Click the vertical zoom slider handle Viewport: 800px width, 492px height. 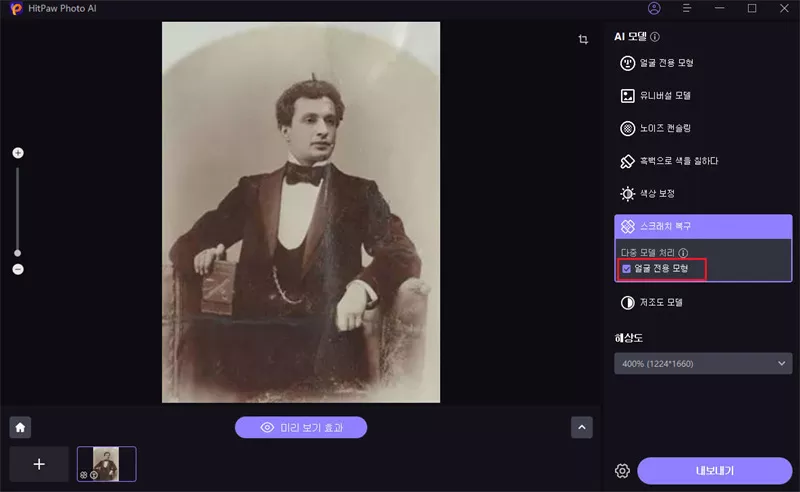pos(18,253)
